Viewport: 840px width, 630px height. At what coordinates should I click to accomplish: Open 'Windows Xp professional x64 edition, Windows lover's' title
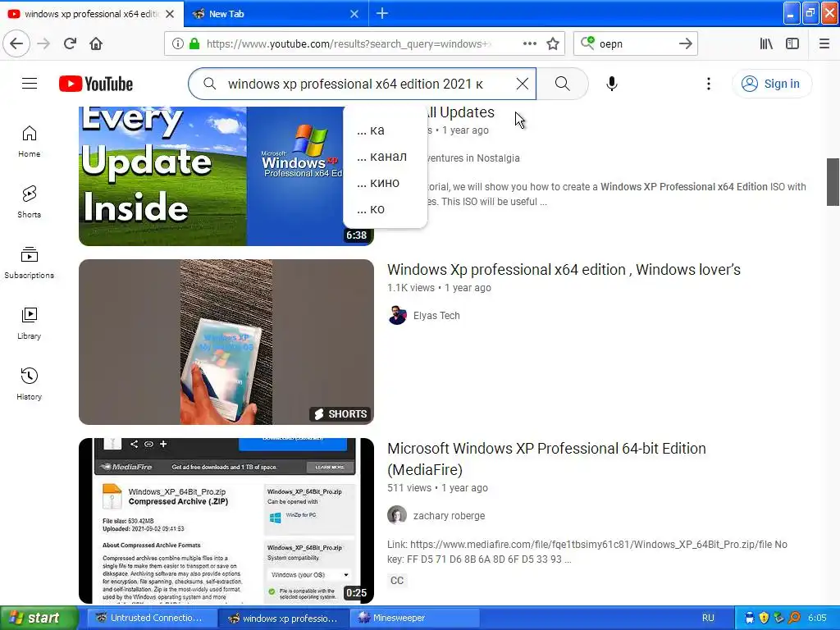564,269
